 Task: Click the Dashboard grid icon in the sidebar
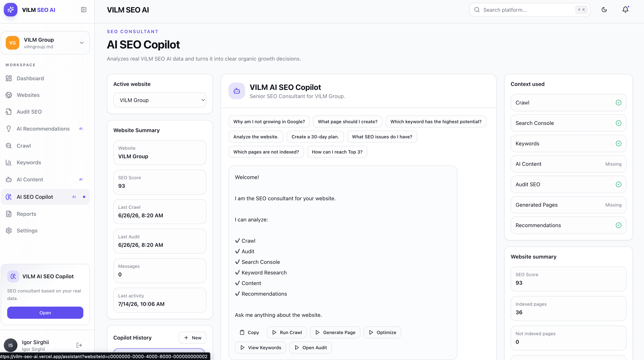point(9,78)
